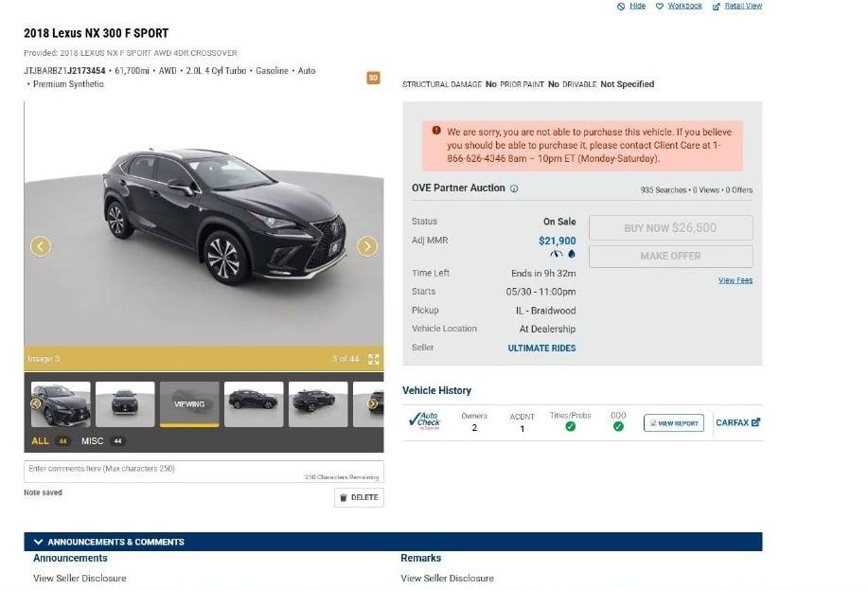Image resolution: width=868 pixels, height=590 pixels.
Task: Show the previous vehicle photo
Action: pyautogui.click(x=41, y=246)
